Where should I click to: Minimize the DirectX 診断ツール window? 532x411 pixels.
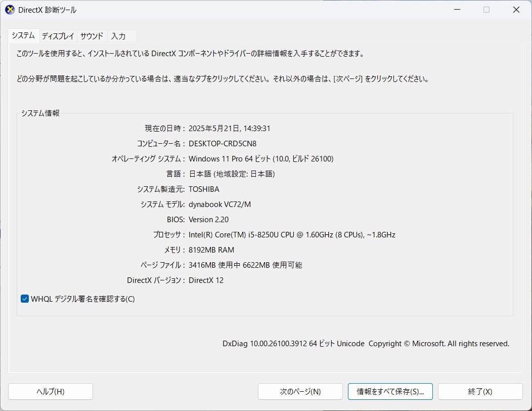(457, 10)
